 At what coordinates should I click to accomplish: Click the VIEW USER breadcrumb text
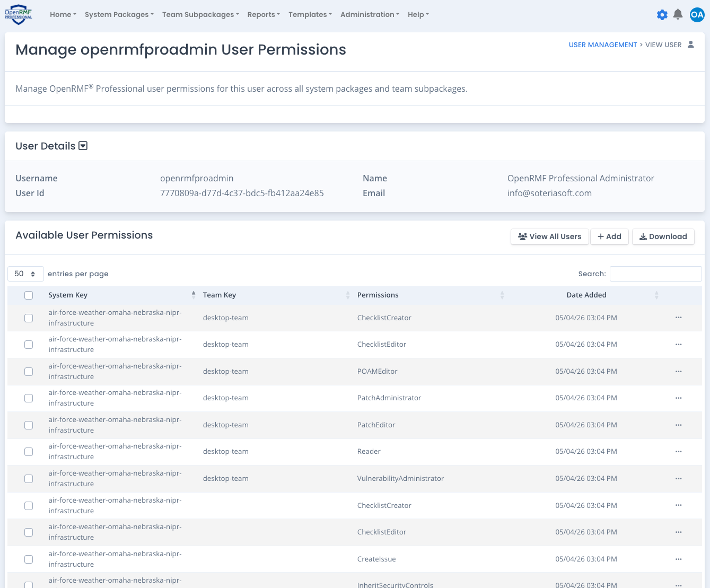tap(663, 45)
